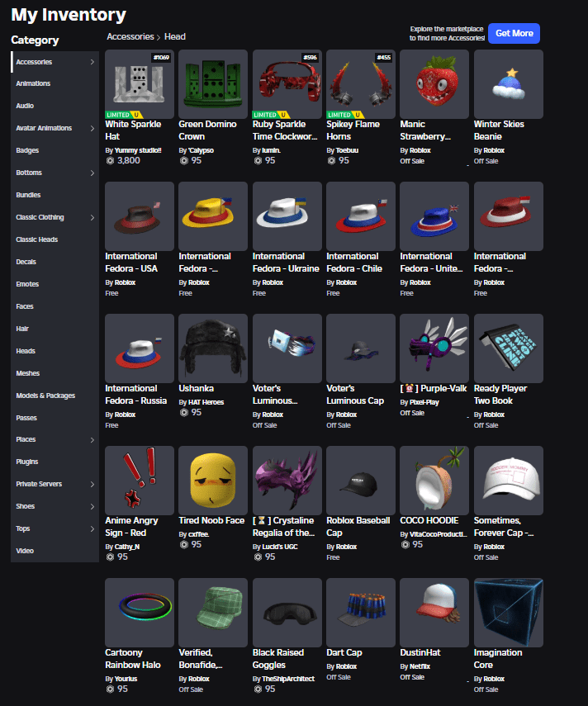Open creator link Yourius

(126, 679)
